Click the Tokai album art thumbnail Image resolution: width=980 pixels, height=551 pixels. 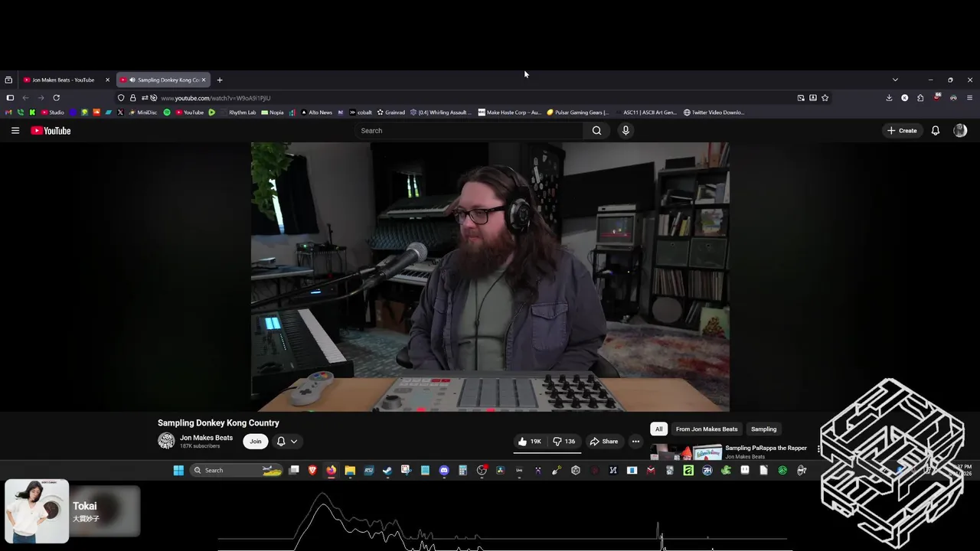pos(37,511)
